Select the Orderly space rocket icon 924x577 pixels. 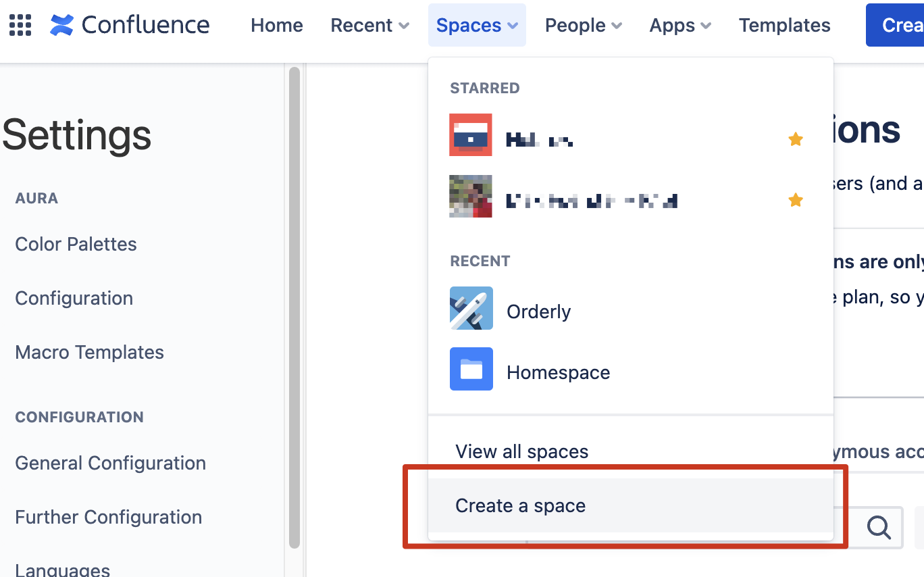click(471, 308)
